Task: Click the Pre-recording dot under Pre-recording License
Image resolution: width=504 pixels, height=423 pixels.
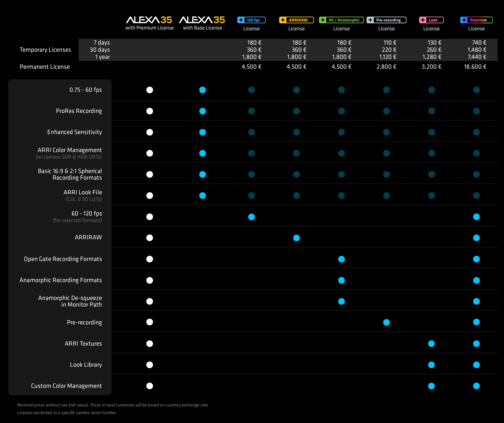Action: pos(386,322)
